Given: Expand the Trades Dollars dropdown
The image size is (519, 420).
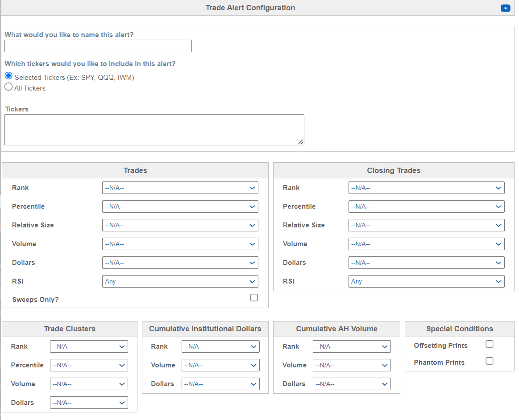Looking at the screenshot, I should [180, 263].
